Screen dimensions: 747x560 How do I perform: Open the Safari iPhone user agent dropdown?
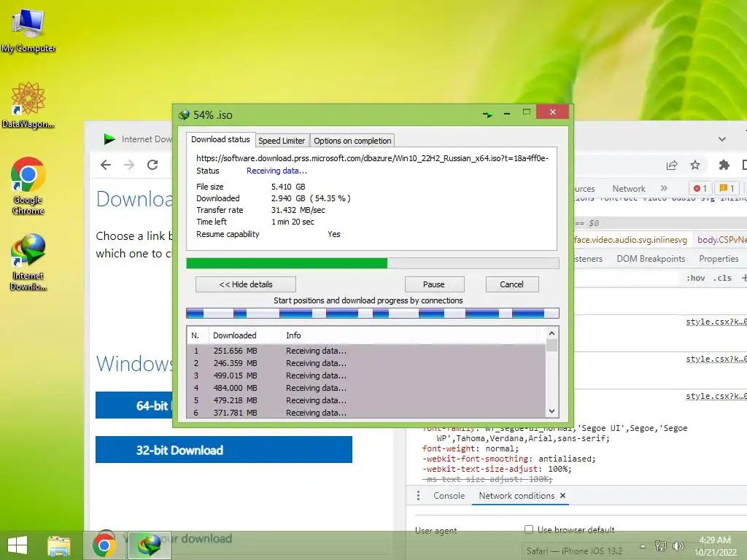tap(579, 551)
